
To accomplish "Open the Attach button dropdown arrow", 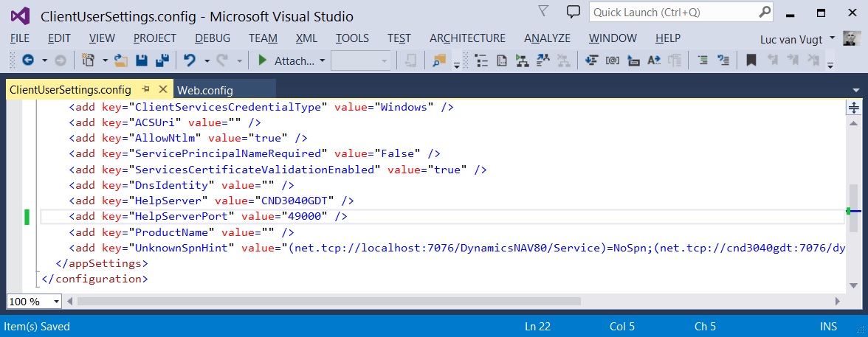I will tap(322, 60).
